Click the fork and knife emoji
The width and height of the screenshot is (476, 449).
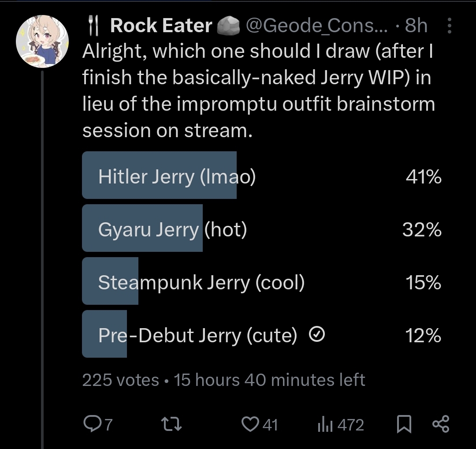(x=93, y=26)
